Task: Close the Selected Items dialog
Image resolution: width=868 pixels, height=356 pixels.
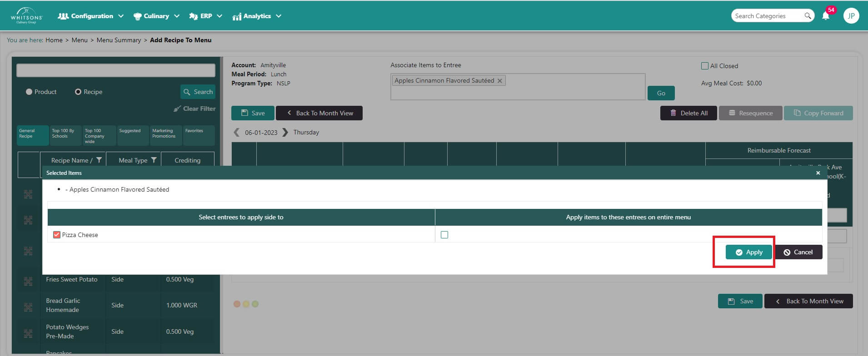Action: (818, 173)
